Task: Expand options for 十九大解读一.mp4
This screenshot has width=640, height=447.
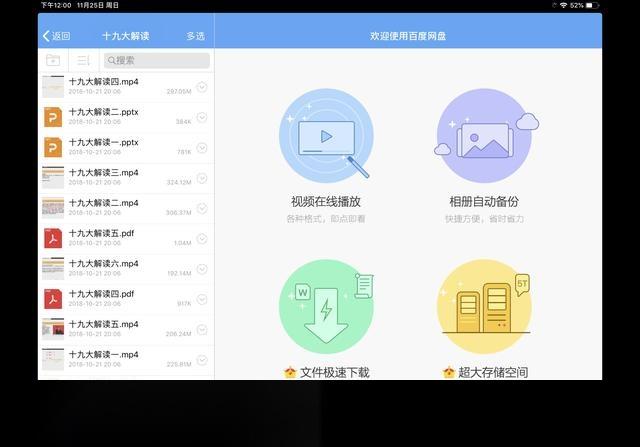Action: point(202,360)
